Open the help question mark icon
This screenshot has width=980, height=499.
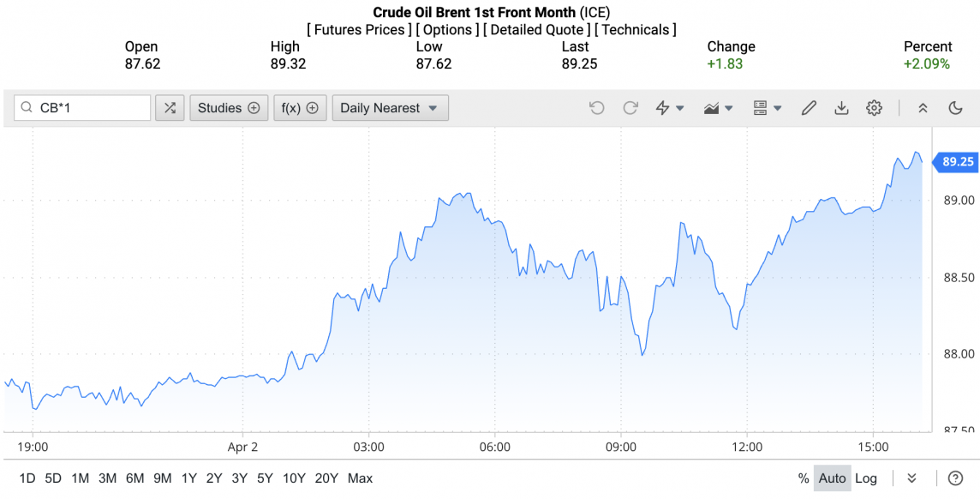[955, 478]
